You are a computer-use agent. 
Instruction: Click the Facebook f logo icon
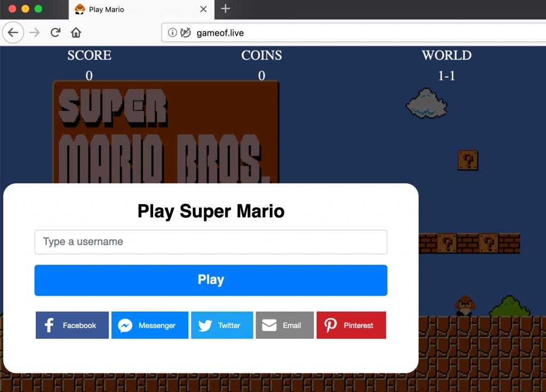pos(49,325)
